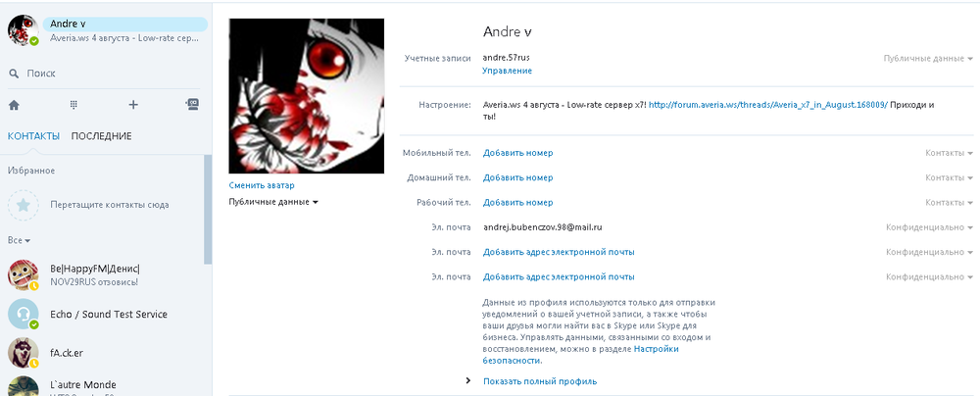Open Echo / Sound Test Service contact
Image resolution: width=980 pixels, height=396 pixels.
(x=106, y=314)
